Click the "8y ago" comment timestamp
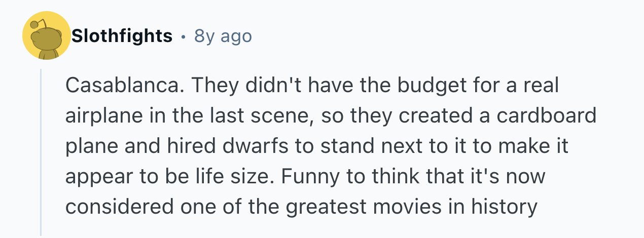644x238 pixels. pos(223,36)
